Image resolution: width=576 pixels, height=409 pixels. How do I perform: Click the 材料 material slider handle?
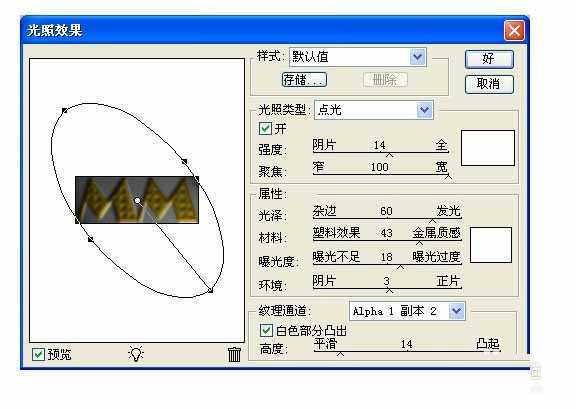click(x=419, y=243)
